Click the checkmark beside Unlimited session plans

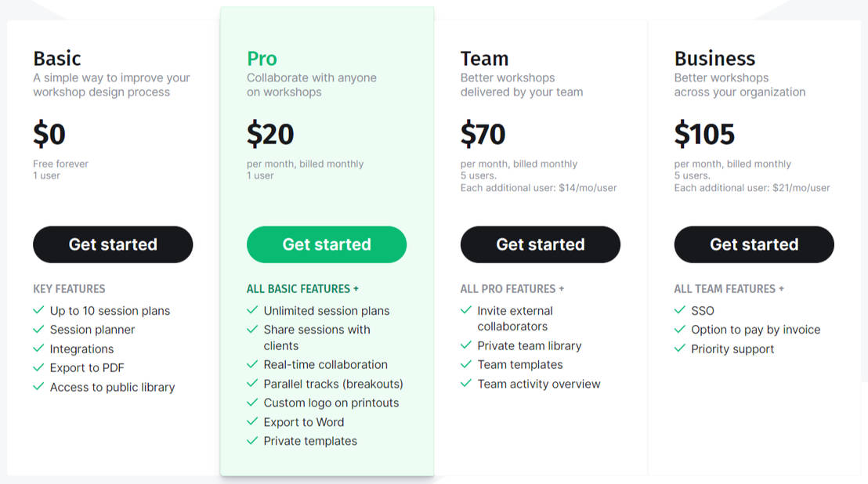252,310
